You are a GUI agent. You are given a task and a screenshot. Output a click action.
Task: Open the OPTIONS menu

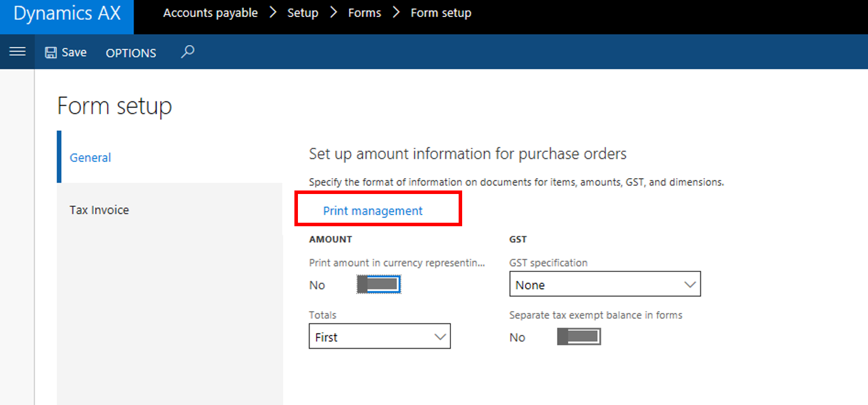130,52
